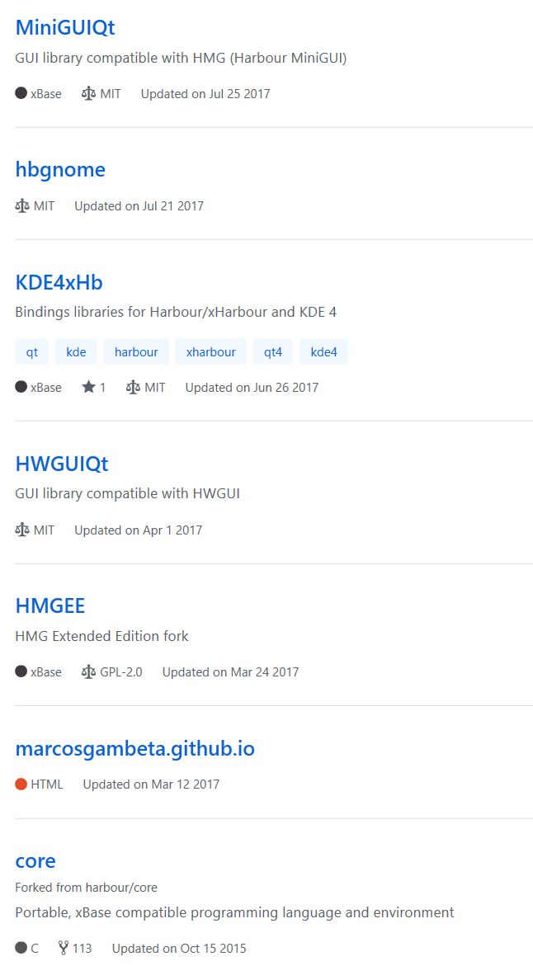Viewport: 533px width, 980px height.
Task: Select the harbour topic tag
Action: point(136,352)
